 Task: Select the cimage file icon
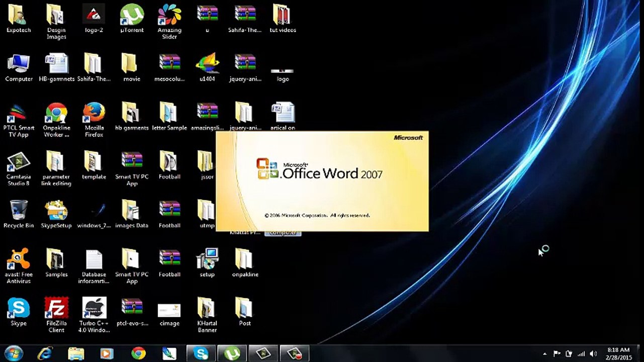click(169, 315)
